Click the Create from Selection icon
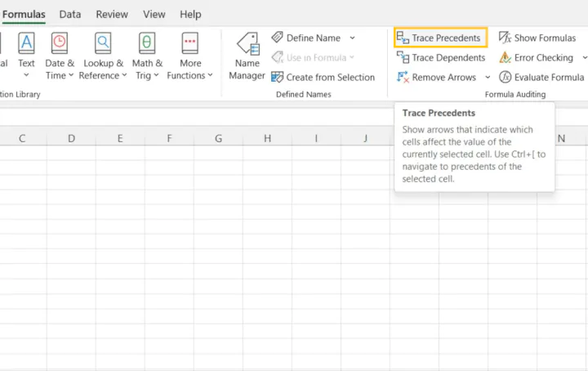The width and height of the screenshot is (588, 371). coord(277,77)
